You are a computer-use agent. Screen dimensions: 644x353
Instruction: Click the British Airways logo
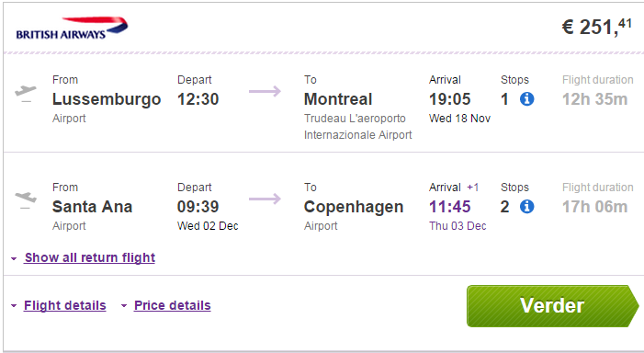tap(72, 28)
